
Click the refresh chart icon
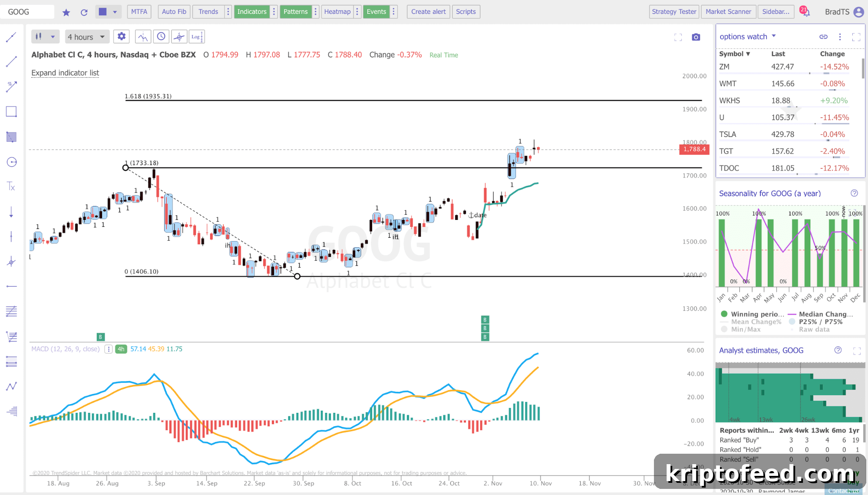click(x=84, y=12)
